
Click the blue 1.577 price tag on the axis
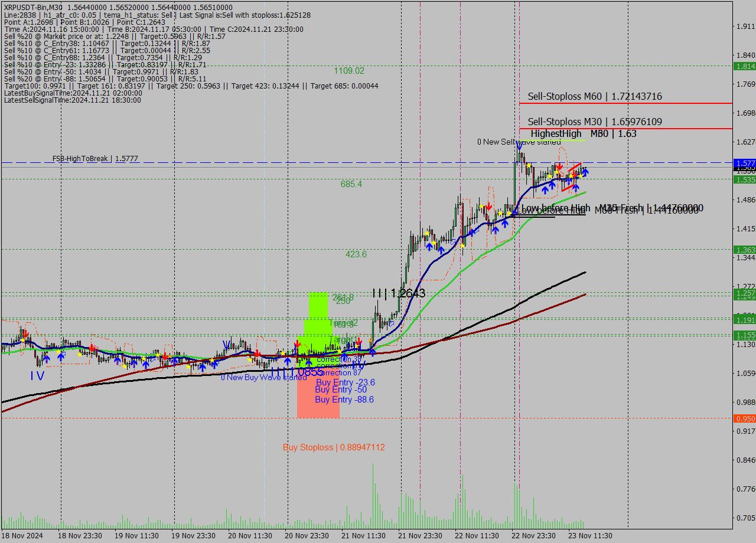(x=745, y=163)
